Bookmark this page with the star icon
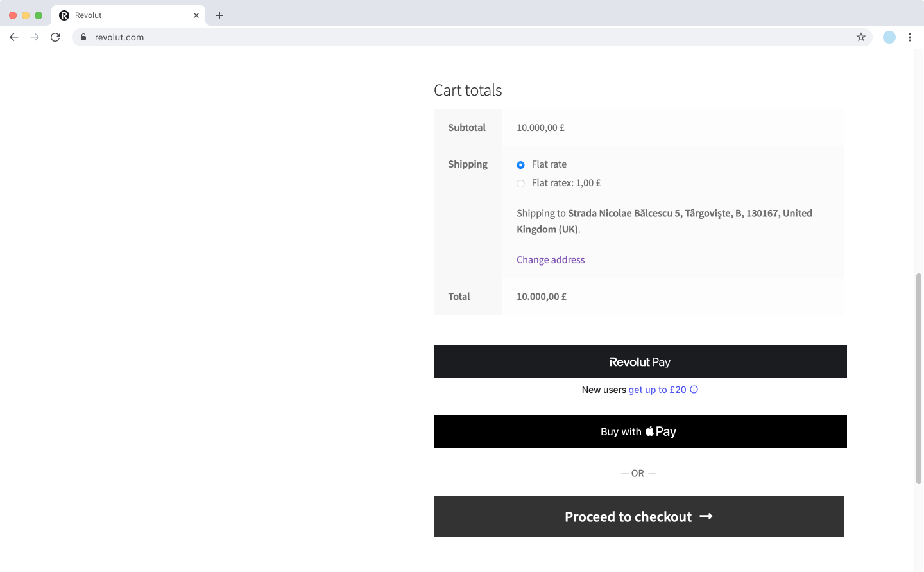 [861, 37]
